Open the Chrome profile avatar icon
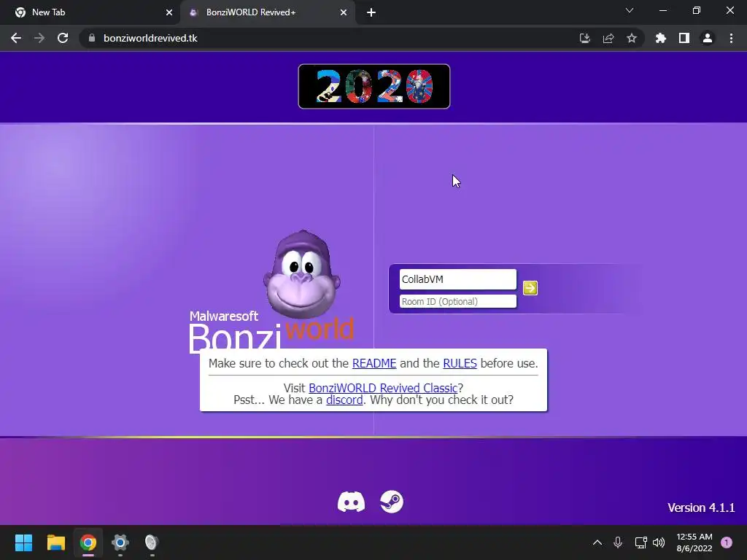 [x=708, y=38]
